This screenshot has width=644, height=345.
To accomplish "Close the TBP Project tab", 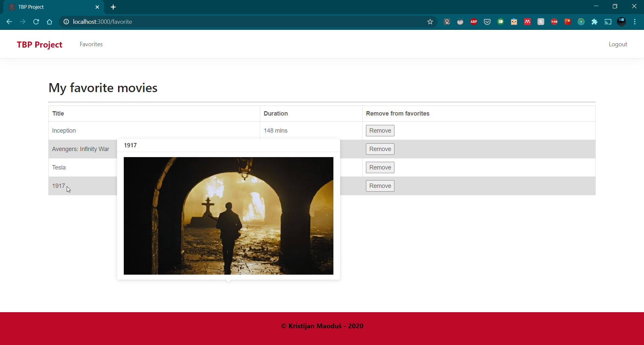I will pyautogui.click(x=97, y=7).
